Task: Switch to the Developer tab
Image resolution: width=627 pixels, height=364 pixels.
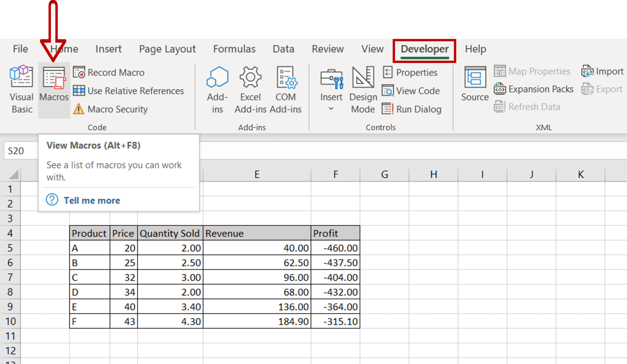Action: 424,49
